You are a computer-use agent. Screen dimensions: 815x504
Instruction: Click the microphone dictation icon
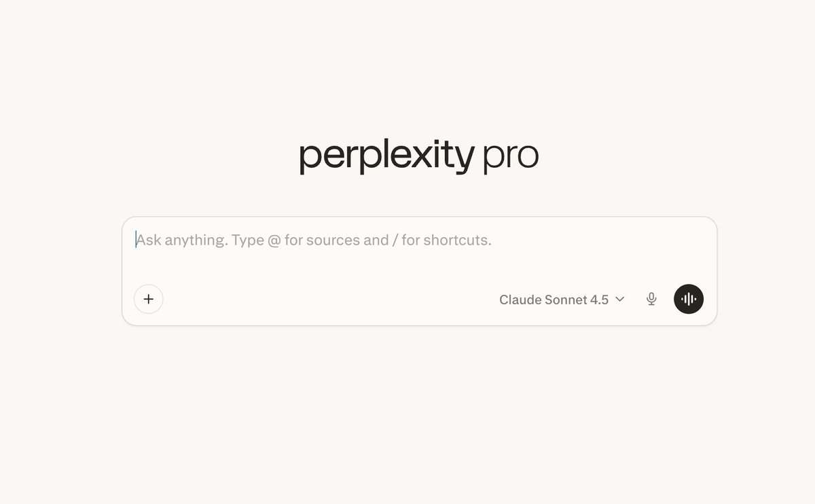(651, 299)
